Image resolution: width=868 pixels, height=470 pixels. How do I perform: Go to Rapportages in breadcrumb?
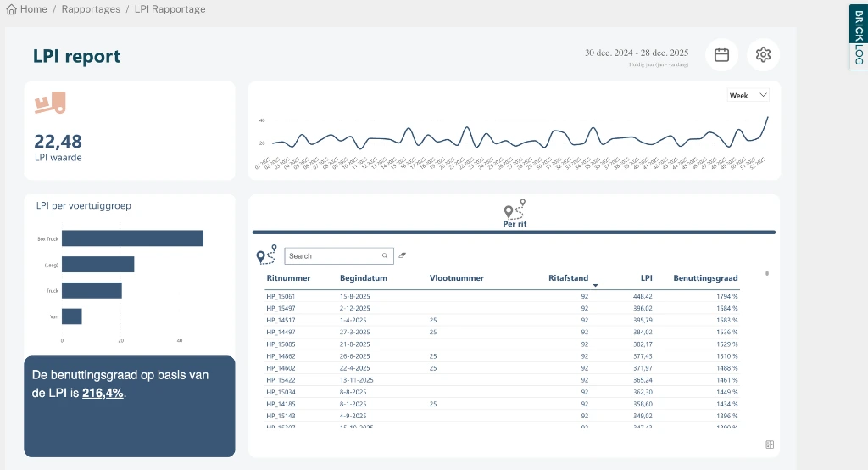(x=90, y=9)
